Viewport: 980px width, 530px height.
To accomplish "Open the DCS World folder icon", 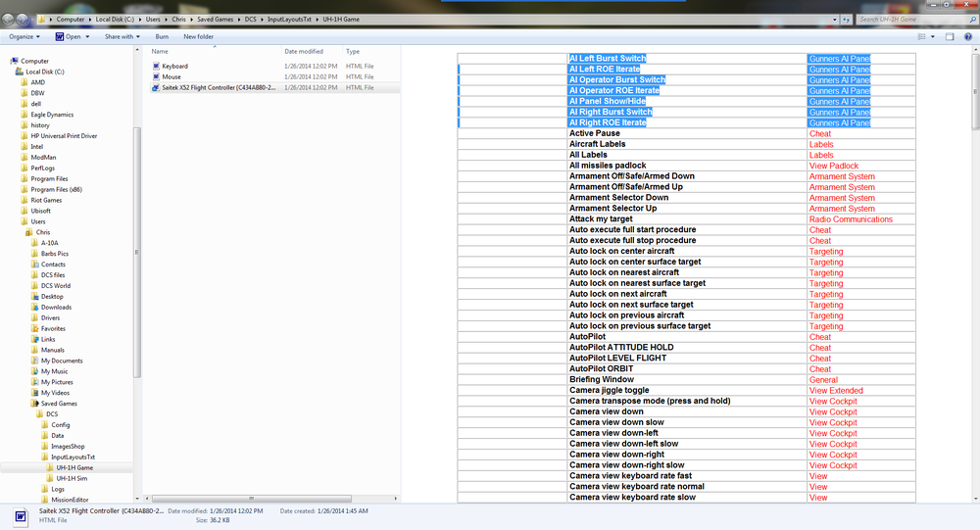I will (x=35, y=286).
